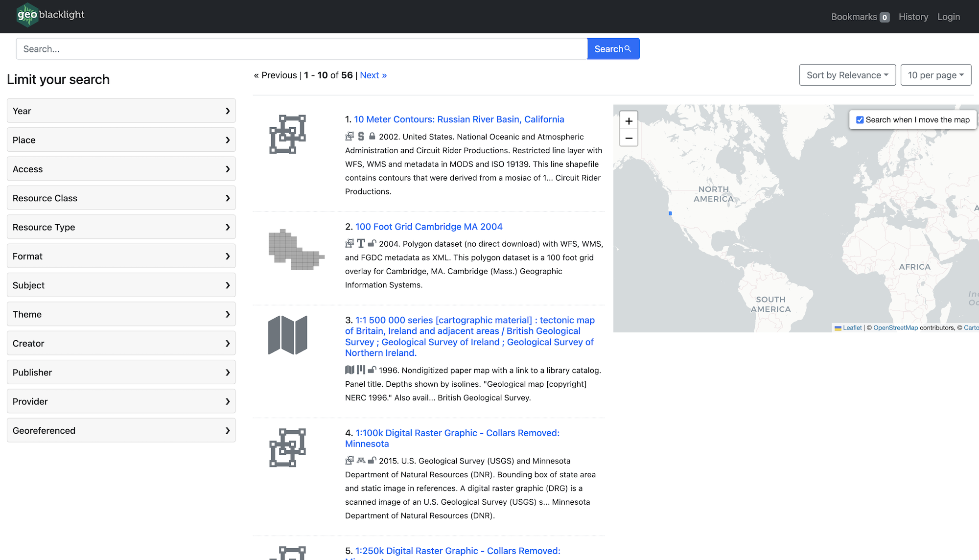Open the 10 per page dropdown

click(935, 75)
